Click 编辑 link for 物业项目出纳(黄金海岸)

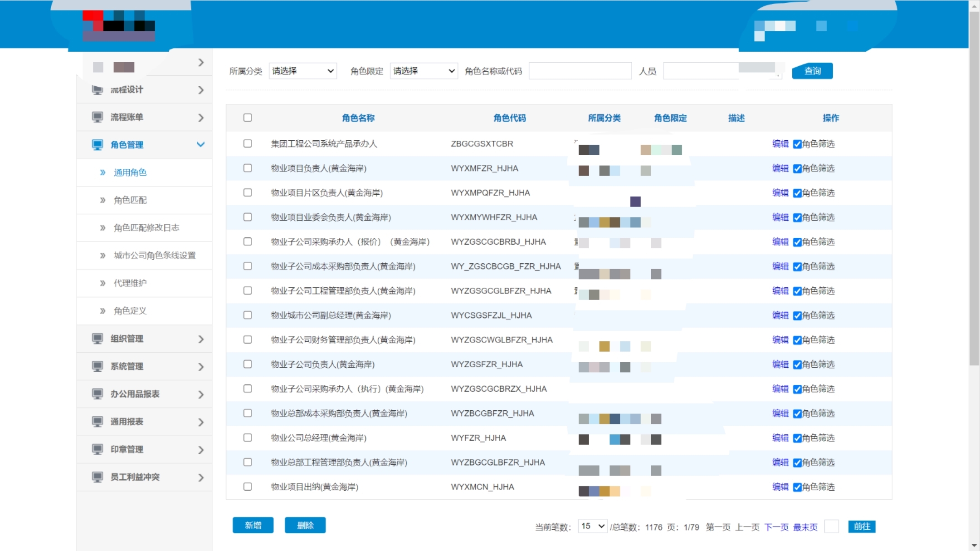pos(780,487)
